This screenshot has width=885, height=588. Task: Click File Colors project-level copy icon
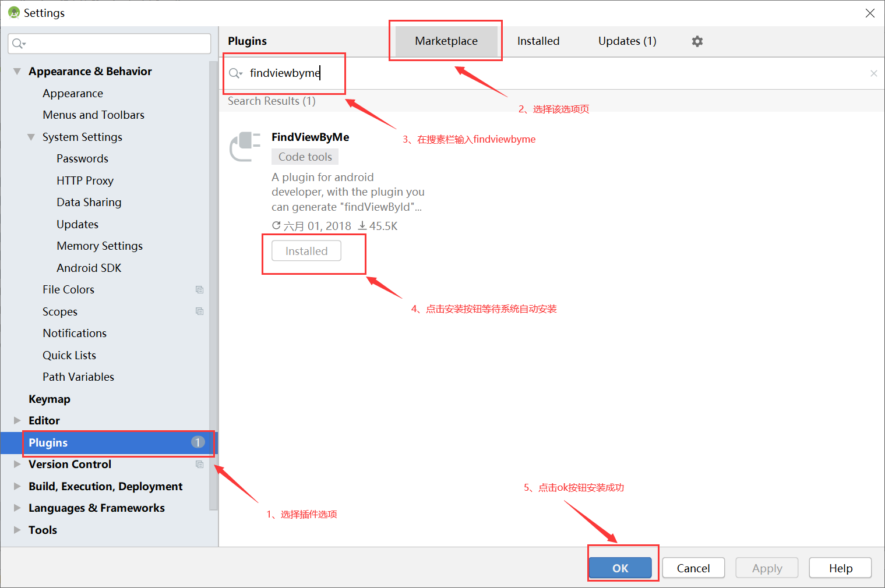coord(199,290)
